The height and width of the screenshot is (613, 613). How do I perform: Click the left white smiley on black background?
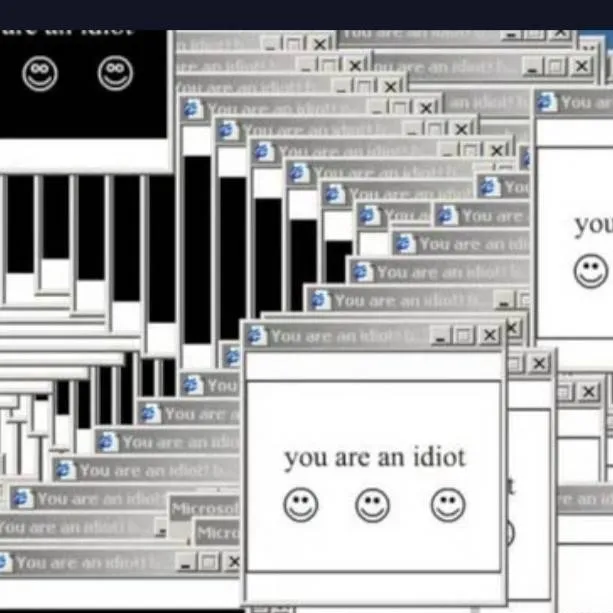pos(40,73)
